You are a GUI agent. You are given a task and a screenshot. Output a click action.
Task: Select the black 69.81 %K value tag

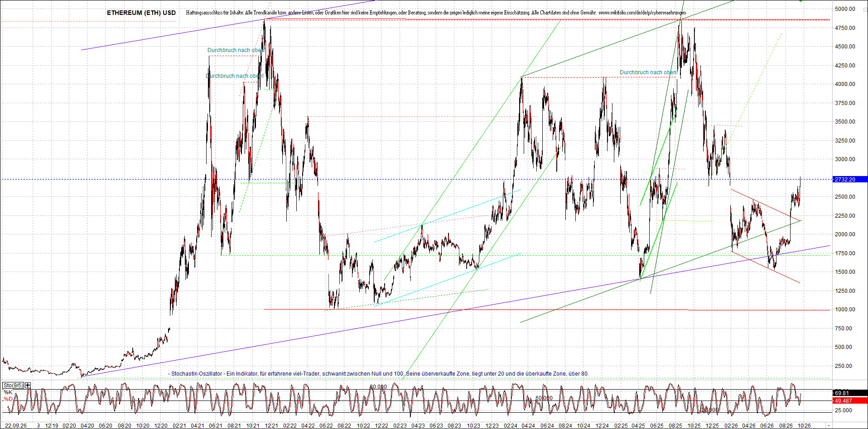coord(850,393)
